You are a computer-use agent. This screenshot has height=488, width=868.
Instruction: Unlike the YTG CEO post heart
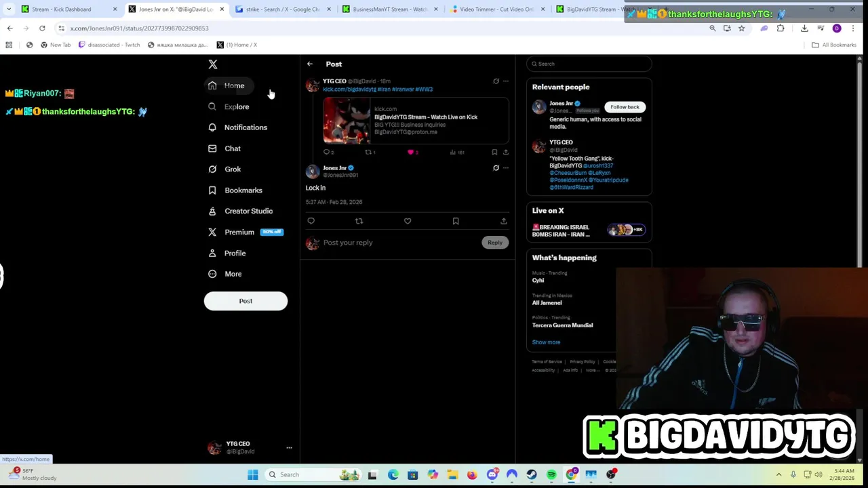coord(410,152)
